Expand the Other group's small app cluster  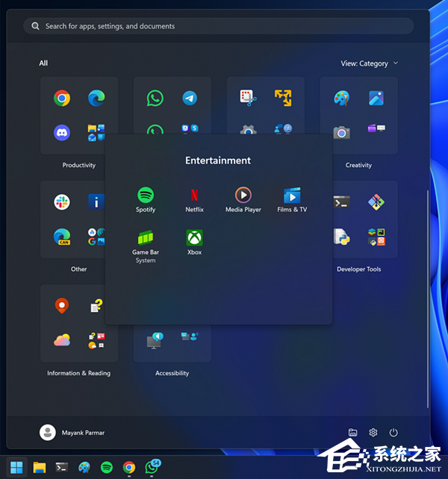[x=96, y=237]
